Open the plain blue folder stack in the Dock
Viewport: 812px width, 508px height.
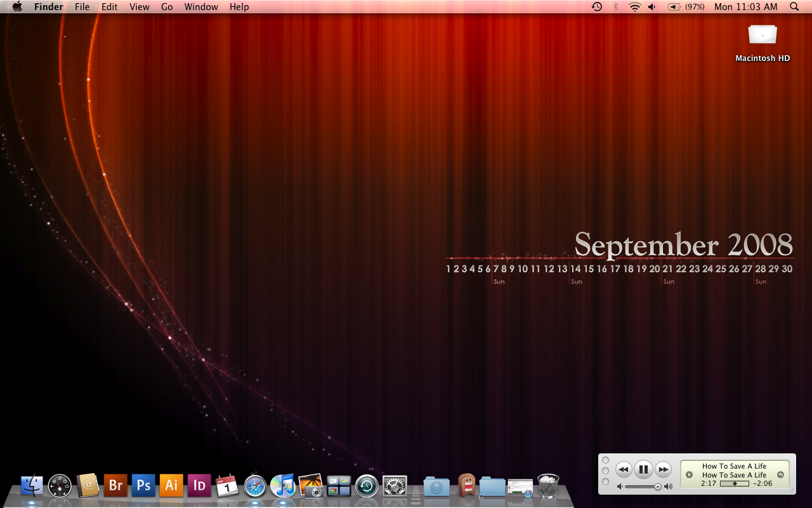tap(492, 486)
